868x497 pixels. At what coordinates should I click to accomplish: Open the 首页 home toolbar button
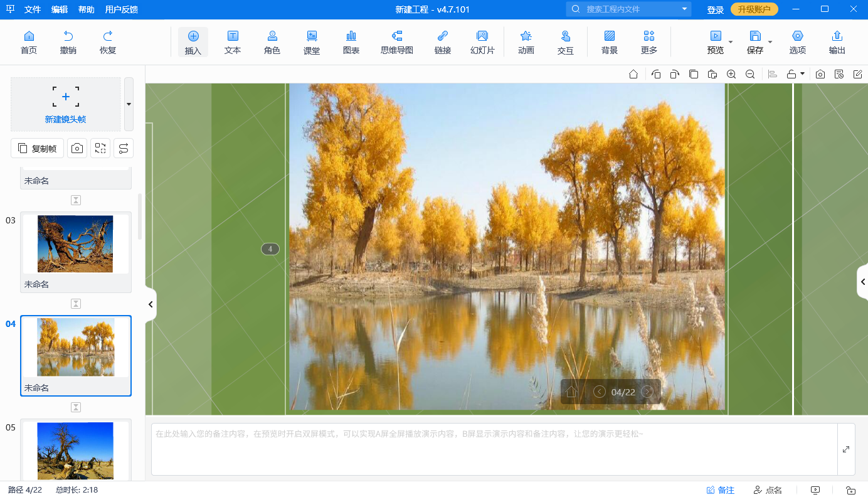29,42
